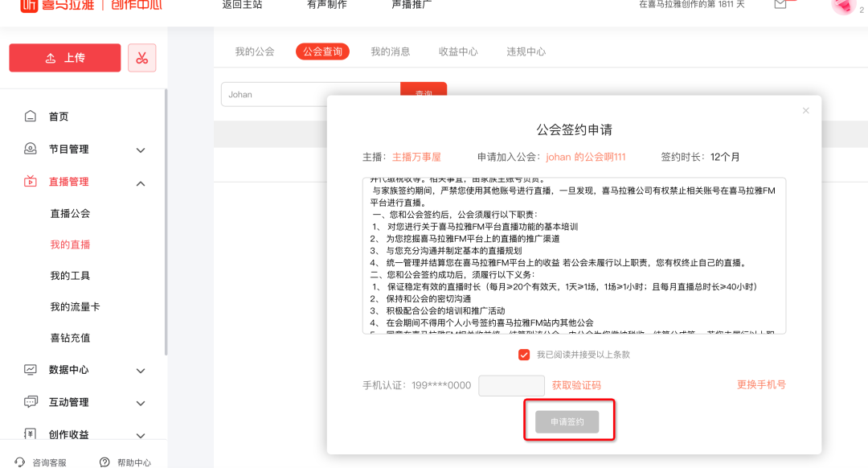Click the 帮助中心 question mark icon
868x468 pixels.
(104, 462)
